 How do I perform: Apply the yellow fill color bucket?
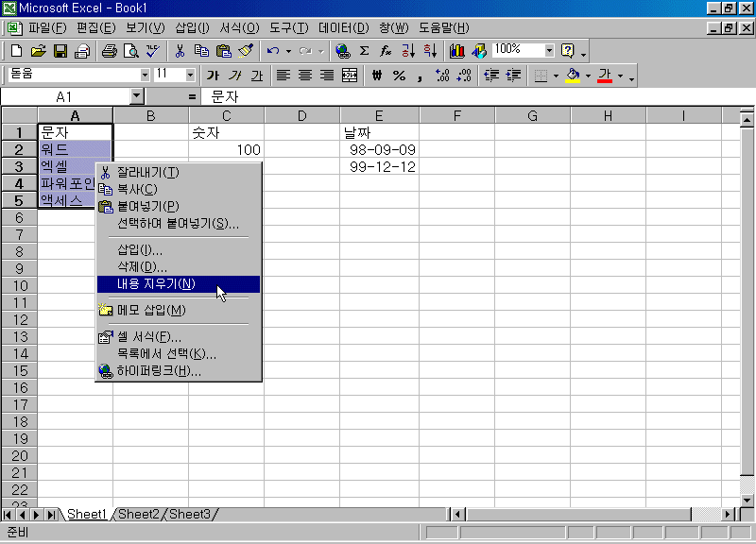[573, 76]
